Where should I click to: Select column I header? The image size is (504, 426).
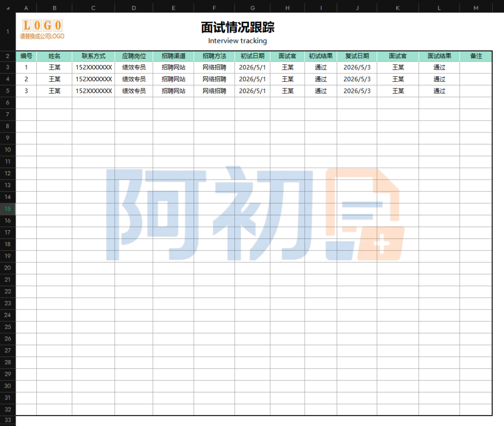pos(321,8)
